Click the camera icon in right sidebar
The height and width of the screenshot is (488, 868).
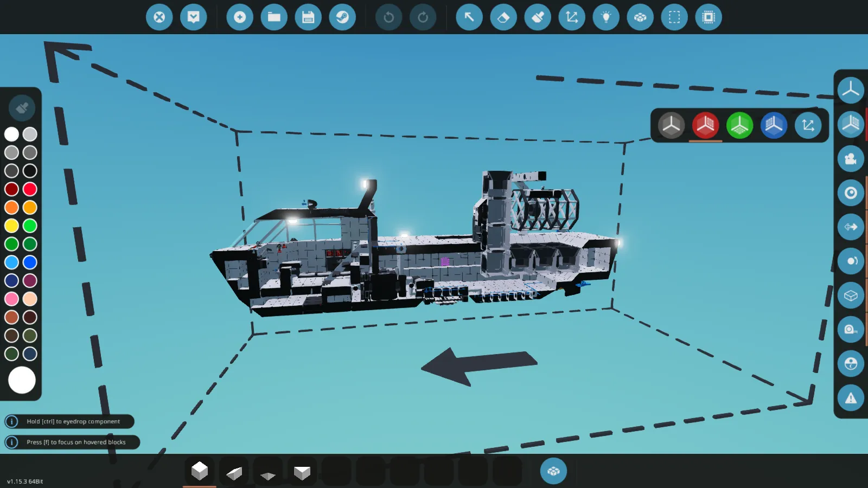point(851,158)
